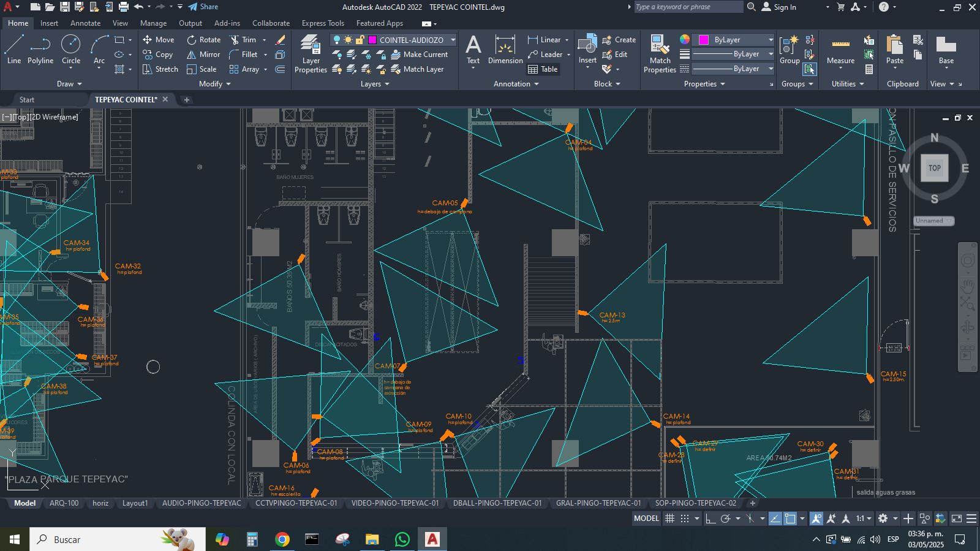
Task: Add a new drawing tab
Action: [x=187, y=99]
